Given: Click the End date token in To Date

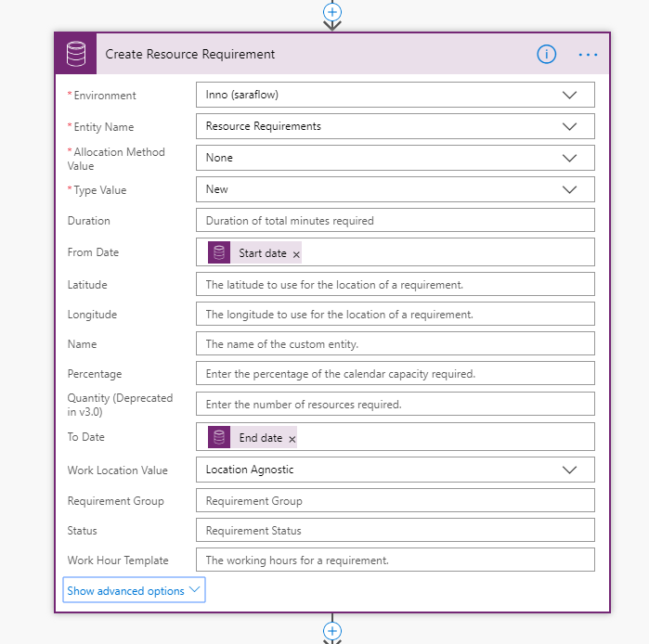Looking at the screenshot, I should (x=260, y=438).
